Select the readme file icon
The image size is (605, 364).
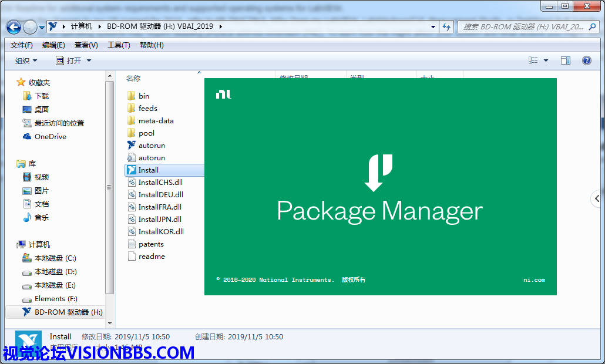tap(132, 256)
